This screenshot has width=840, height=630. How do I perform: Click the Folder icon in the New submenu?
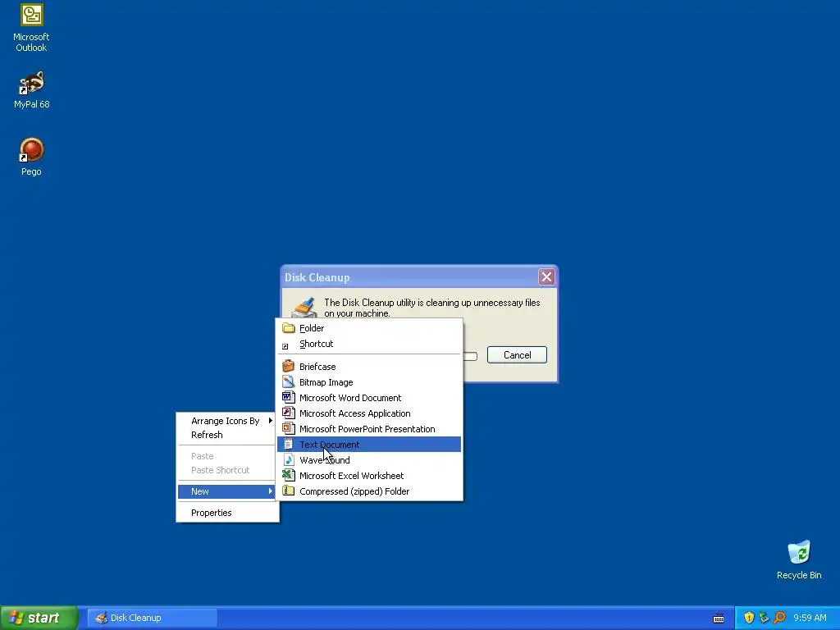coord(288,328)
